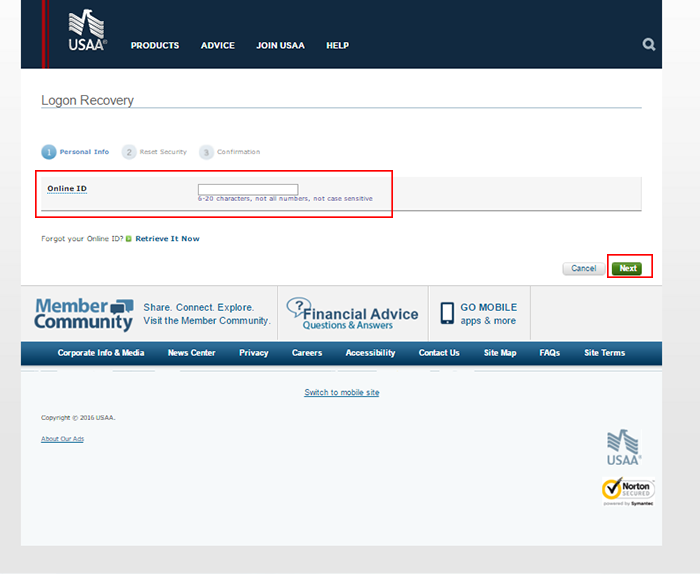The height and width of the screenshot is (574, 700).
Task: Click the Financial Advice question bubble icon
Action: pyautogui.click(x=297, y=308)
